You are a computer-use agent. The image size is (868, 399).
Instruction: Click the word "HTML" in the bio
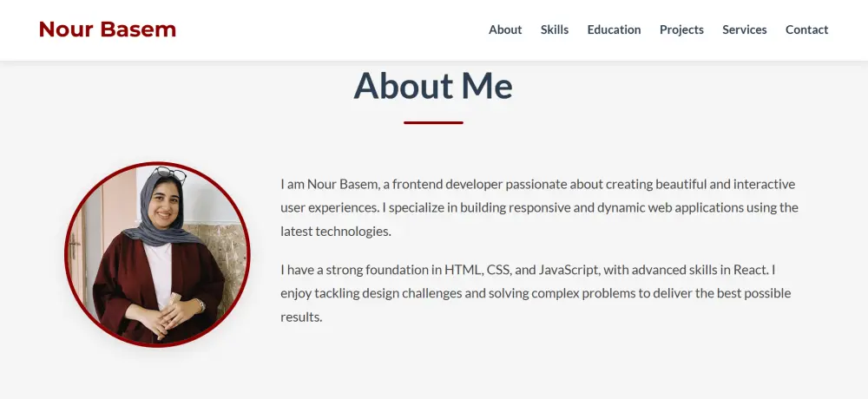pyautogui.click(x=462, y=270)
